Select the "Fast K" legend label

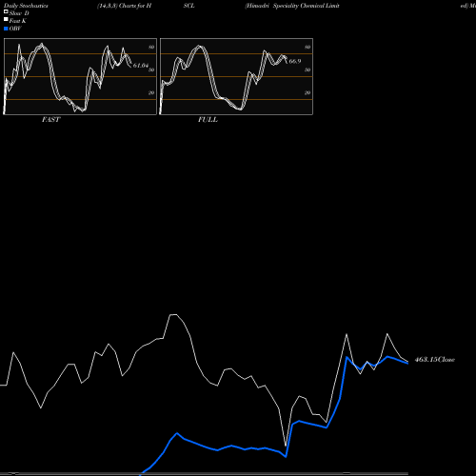(18, 21)
